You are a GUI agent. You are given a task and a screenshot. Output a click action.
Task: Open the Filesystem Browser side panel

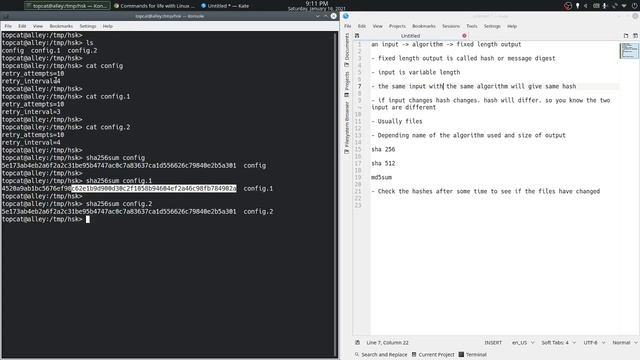click(x=347, y=128)
